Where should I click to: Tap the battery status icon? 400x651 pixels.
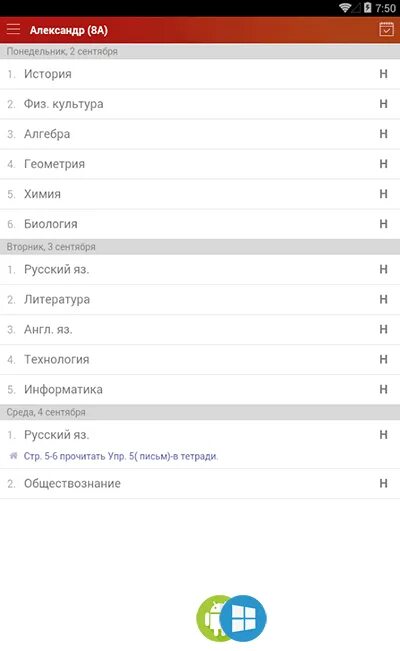(x=367, y=7)
